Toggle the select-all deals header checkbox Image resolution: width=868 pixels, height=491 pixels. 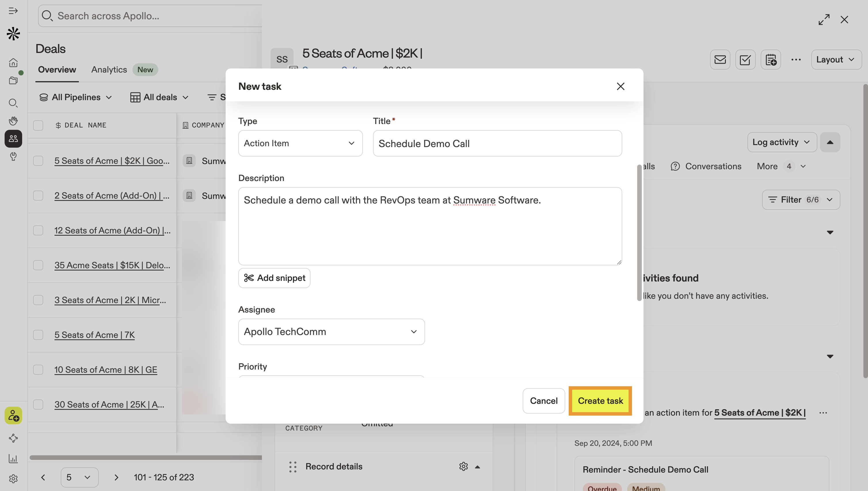tap(38, 125)
